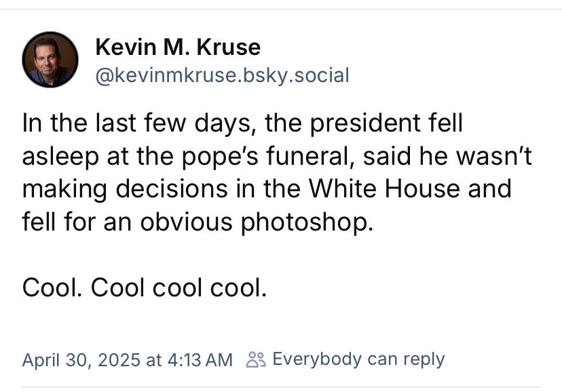Click the word obvious in the post
The width and height of the screenshot is (562, 392).
186,222
